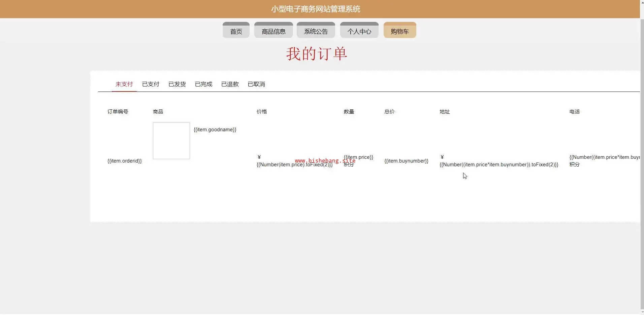Click the {{item.goodname}} product name
Screen dimensions: 644x315
pos(215,130)
